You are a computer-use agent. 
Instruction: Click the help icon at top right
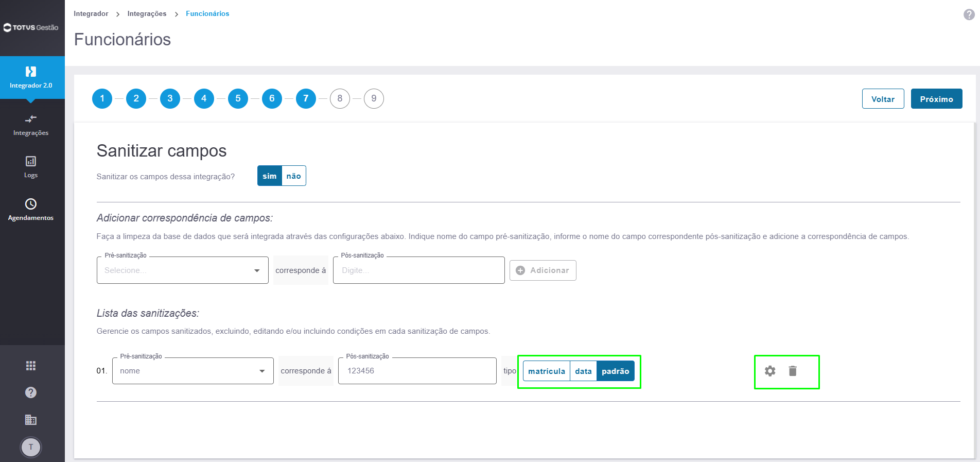coord(969,14)
